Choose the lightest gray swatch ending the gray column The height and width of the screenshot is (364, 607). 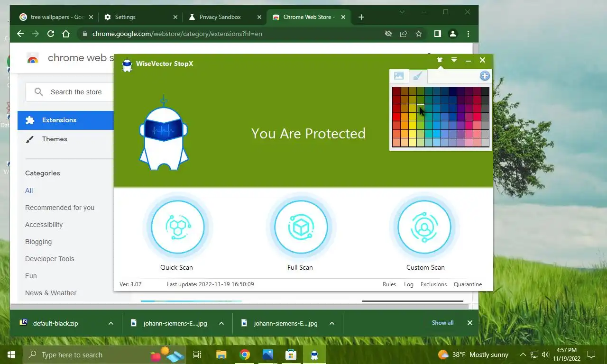point(485,143)
